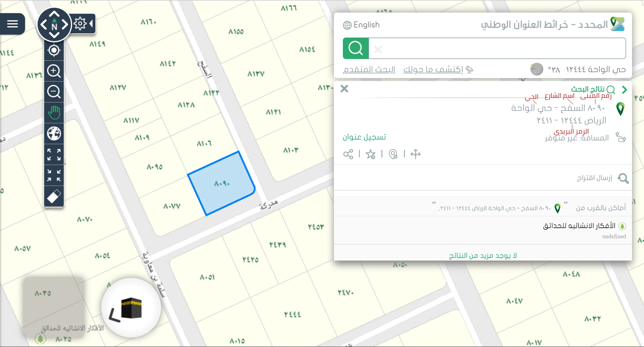Viewport: 644px width, 347px height.
Task: Focus the address search input field
Action: tap(497, 48)
